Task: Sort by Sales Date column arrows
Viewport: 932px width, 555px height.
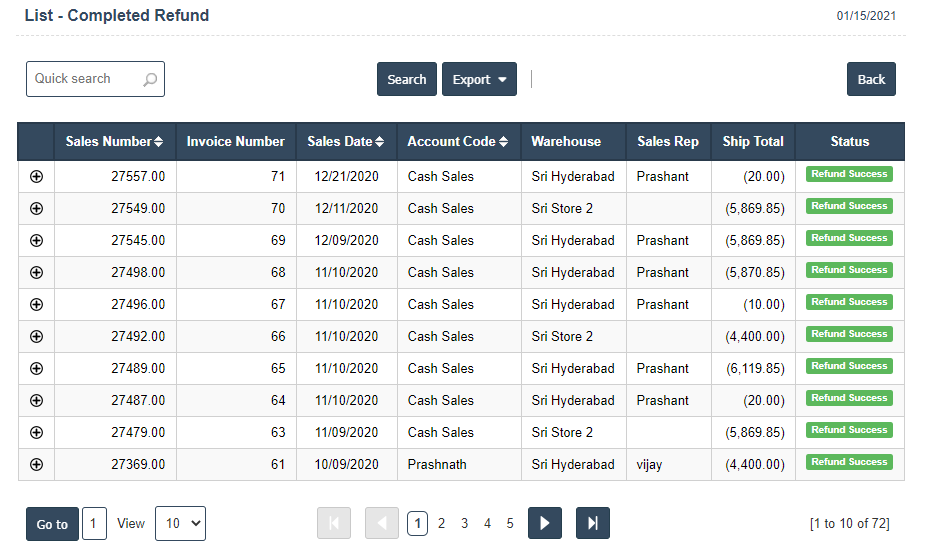Action: pos(380,142)
